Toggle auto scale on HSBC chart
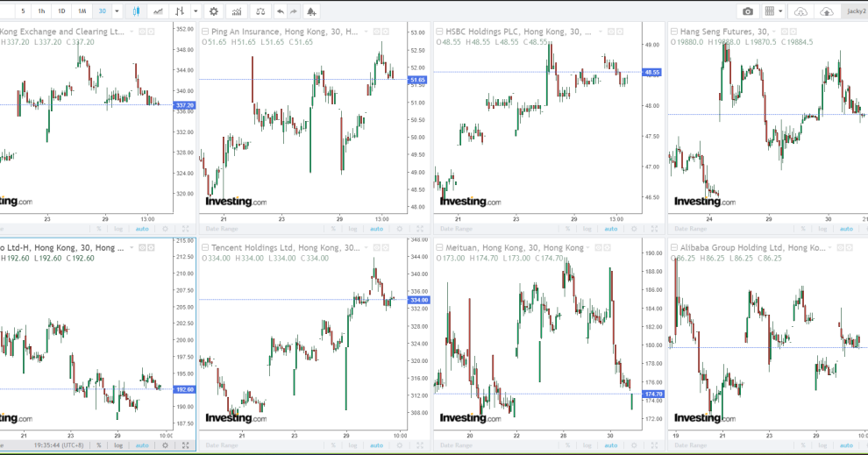Image resolution: width=868 pixels, height=455 pixels. [610, 229]
